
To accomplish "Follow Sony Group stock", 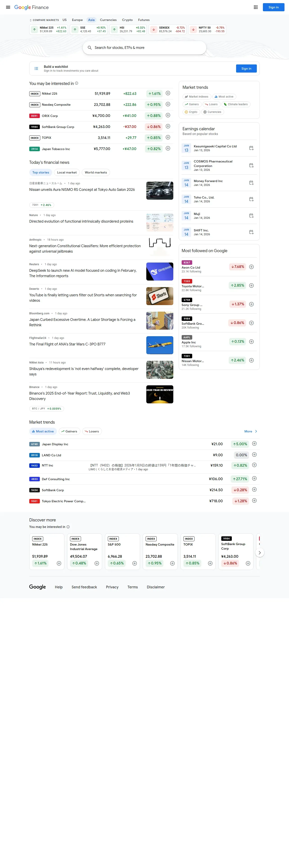I will (x=251, y=304).
